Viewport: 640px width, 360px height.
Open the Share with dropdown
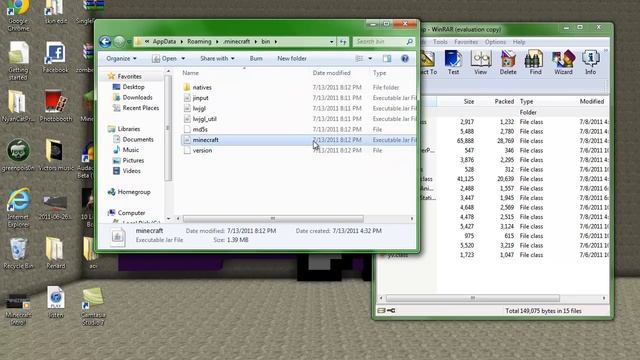[217, 59]
